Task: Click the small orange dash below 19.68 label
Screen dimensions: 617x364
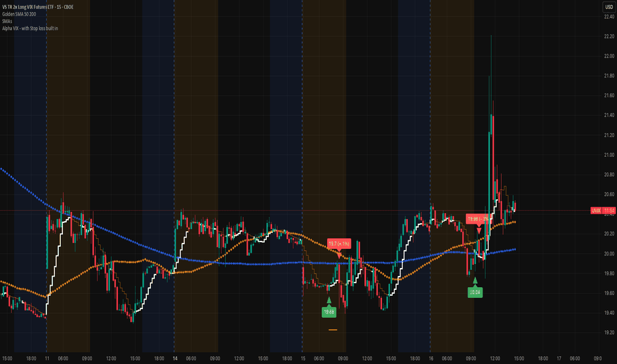Action: pos(332,330)
